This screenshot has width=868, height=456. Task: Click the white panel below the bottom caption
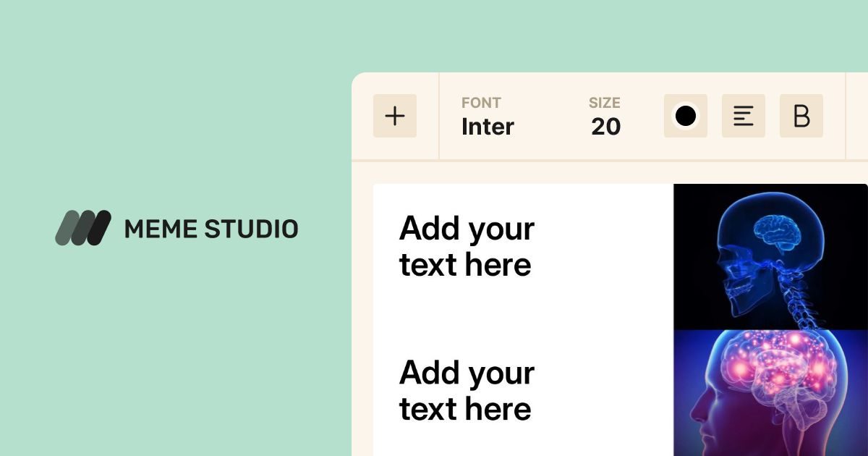[x=506, y=443]
